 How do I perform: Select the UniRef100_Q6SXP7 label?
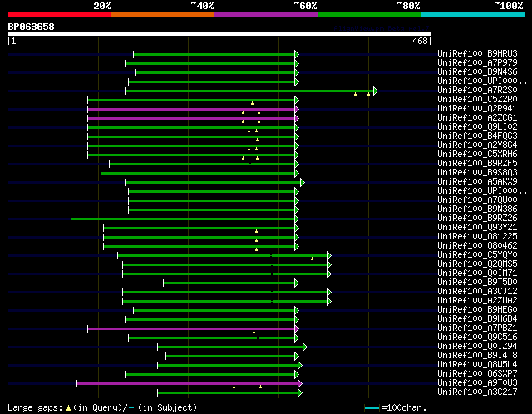tap(477, 374)
